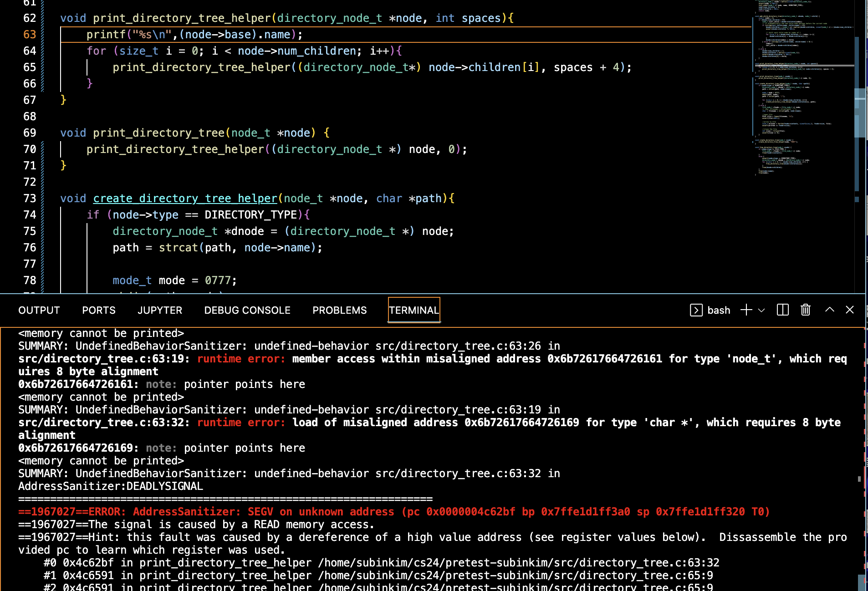Screen dimensions: 868x591
Task: Open the PROBLEMS tab
Action: coord(339,310)
